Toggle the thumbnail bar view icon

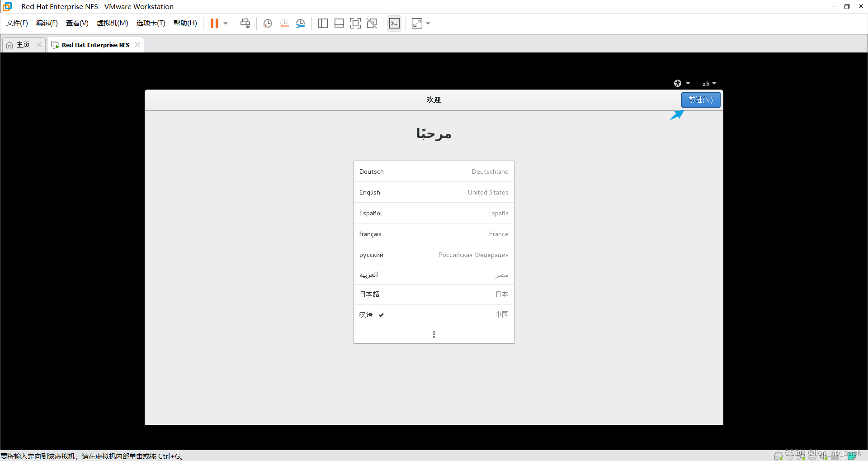339,23
